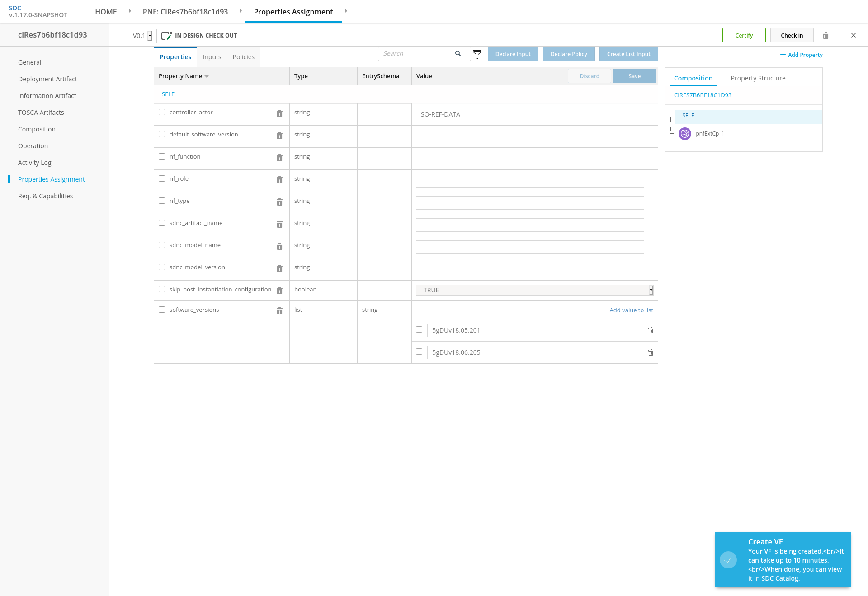Check the software_versions checkbox
Viewport: 868px width, 596px height.
162,310
